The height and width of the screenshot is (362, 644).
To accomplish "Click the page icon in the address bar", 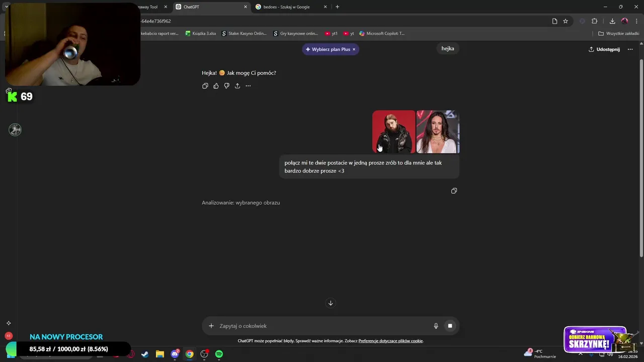I will coord(554,21).
